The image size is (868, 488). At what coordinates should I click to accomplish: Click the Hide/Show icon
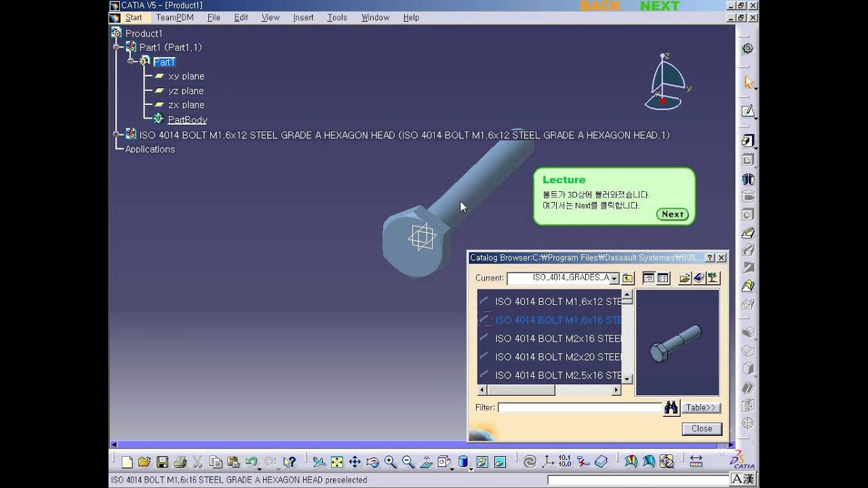pos(482,462)
